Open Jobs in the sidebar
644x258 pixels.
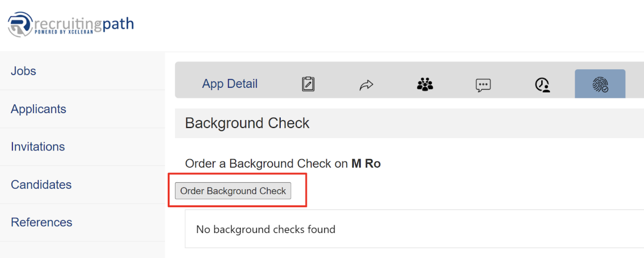[23, 71]
